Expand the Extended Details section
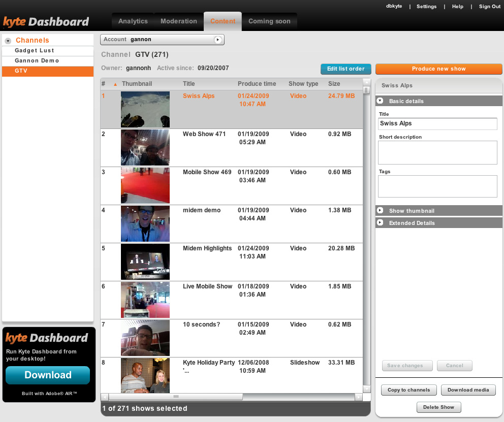This screenshot has height=422, width=504. [380, 222]
